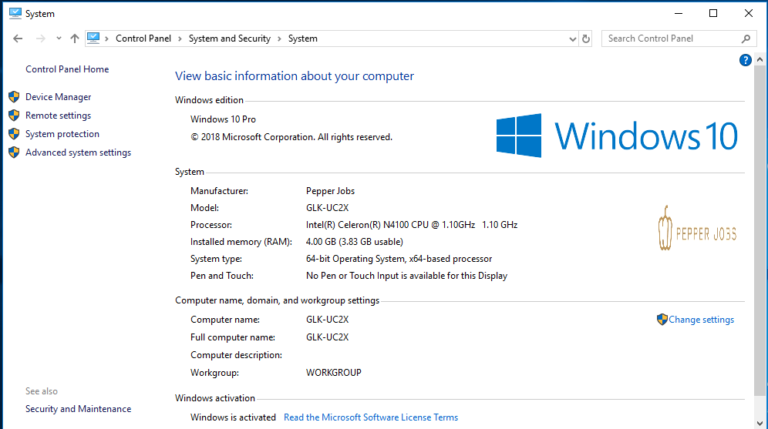The width and height of the screenshot is (768, 429).
Task: Read the Microsoft Software License Terms
Action: 371,418
